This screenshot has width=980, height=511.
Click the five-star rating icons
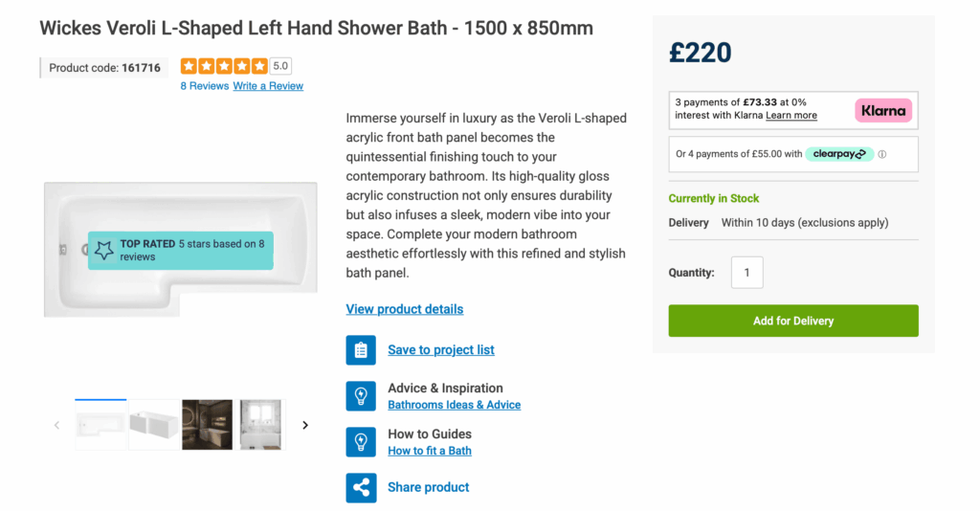[224, 66]
